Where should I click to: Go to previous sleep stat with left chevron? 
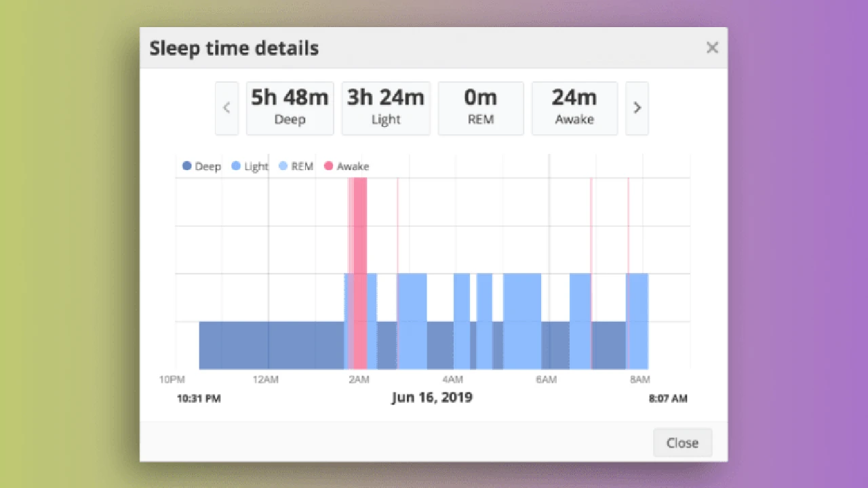226,108
